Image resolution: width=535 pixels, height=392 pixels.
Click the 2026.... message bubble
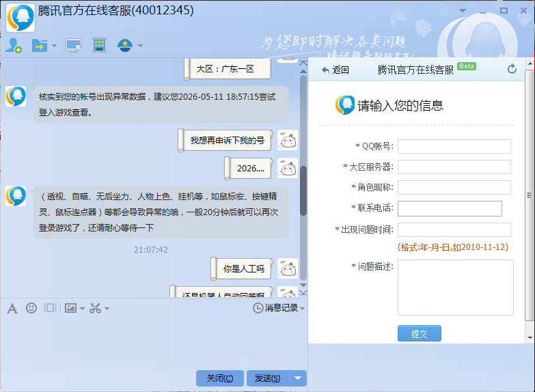(250, 168)
